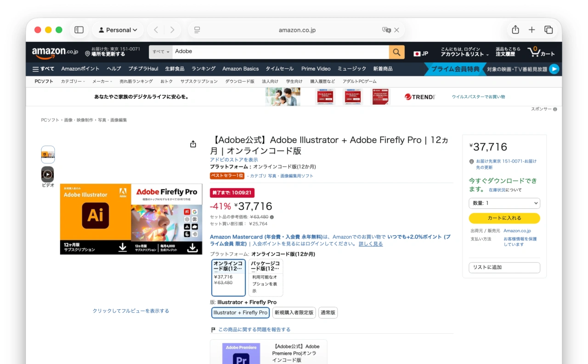Select パッケージコード版 platform option

266,278
